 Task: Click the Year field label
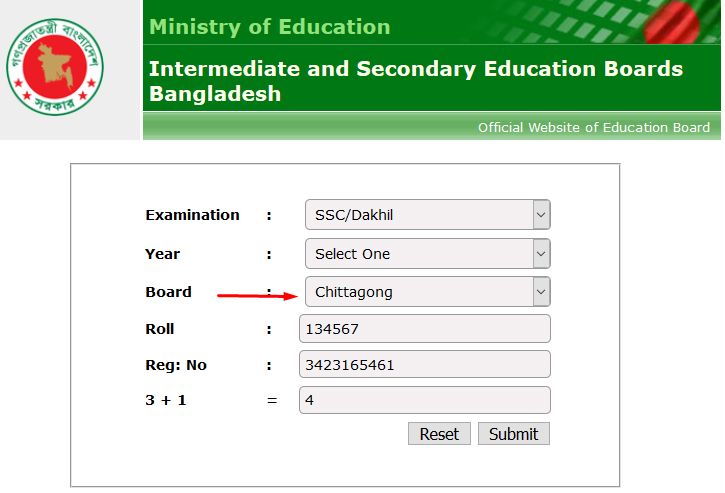tap(162, 254)
